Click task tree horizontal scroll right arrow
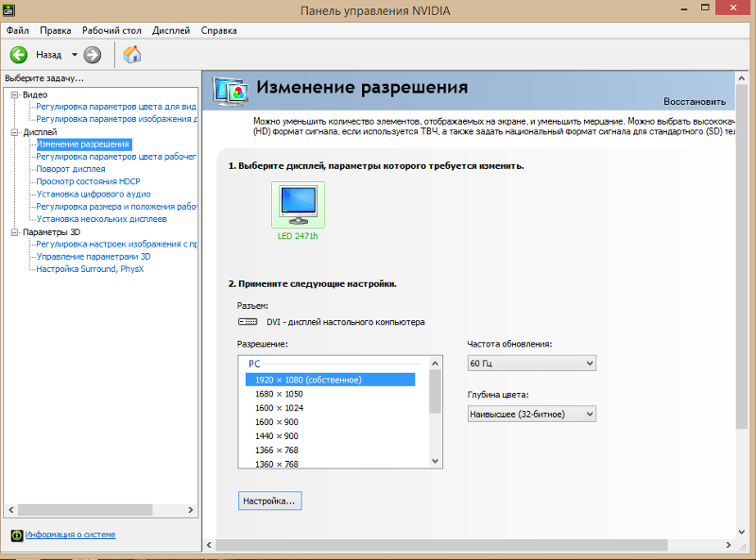This screenshot has height=560, width=756. 191,510
